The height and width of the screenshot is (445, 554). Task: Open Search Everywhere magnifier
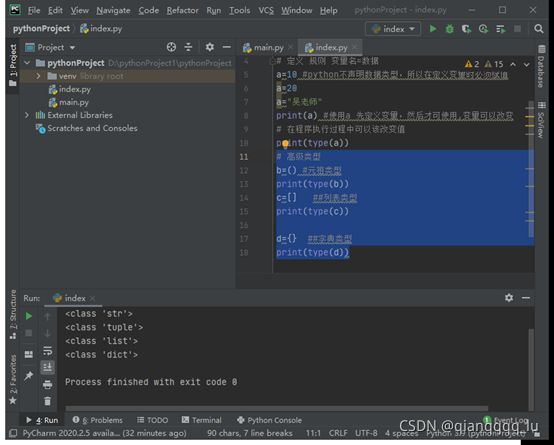(x=538, y=29)
